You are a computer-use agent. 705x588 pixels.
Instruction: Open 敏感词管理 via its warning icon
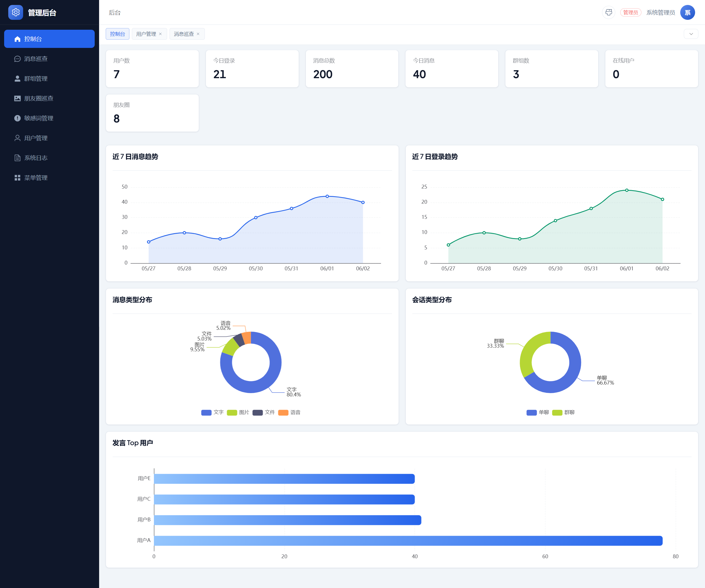click(x=17, y=118)
